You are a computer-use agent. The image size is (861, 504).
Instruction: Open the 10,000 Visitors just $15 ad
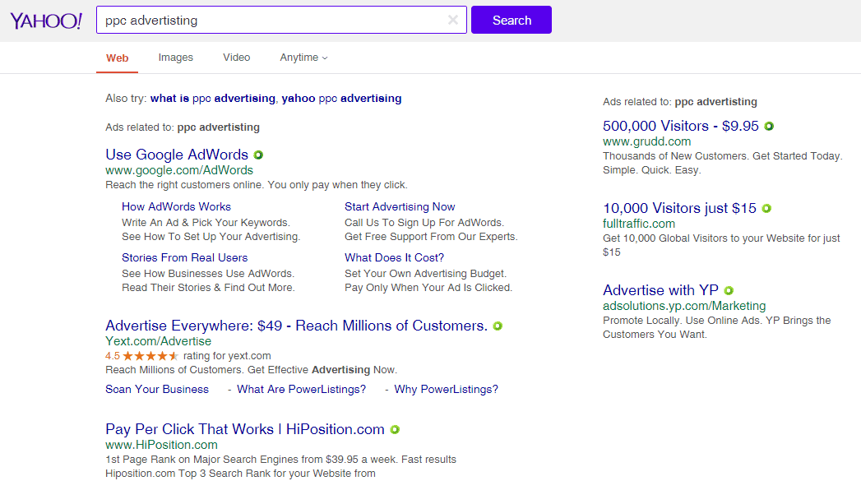[680, 209]
